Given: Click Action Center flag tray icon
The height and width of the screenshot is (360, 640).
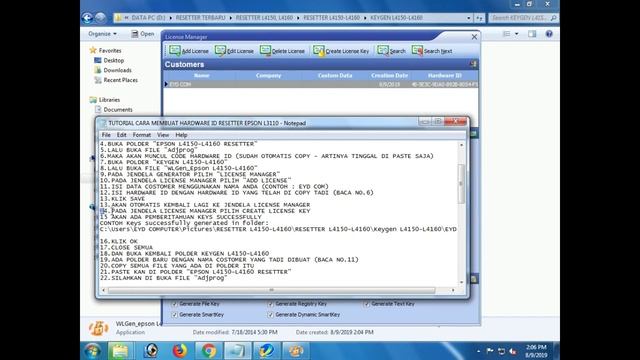Looking at the screenshot, I should (x=490, y=351).
